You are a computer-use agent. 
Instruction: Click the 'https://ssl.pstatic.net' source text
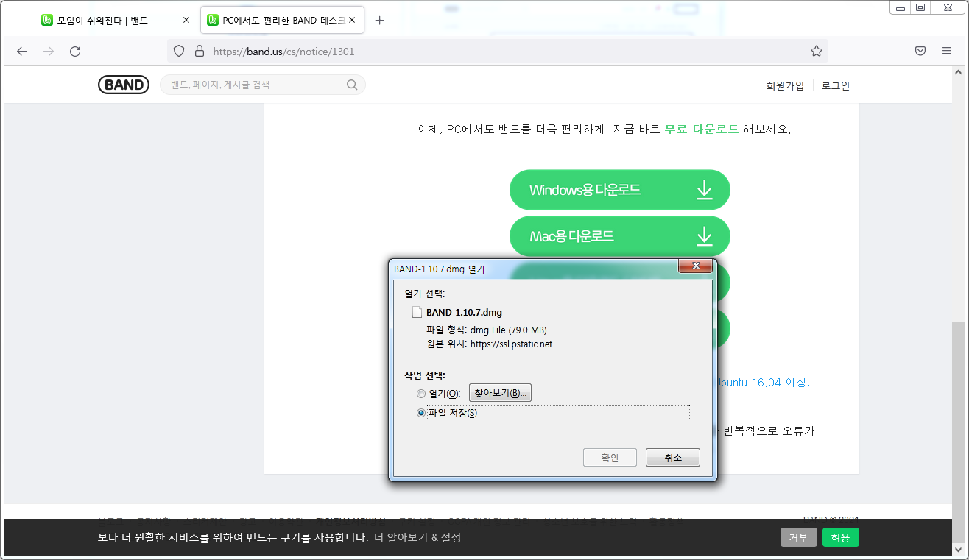tap(511, 344)
